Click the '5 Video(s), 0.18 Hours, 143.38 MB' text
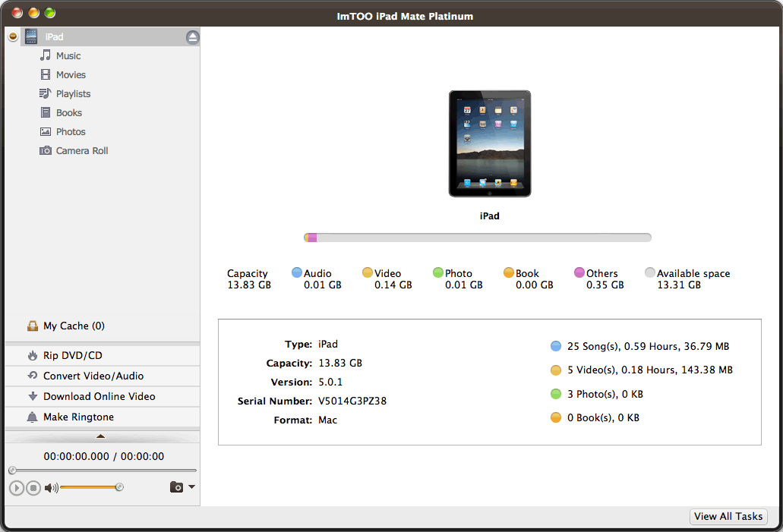Viewport: 783px width, 532px height. [x=650, y=370]
